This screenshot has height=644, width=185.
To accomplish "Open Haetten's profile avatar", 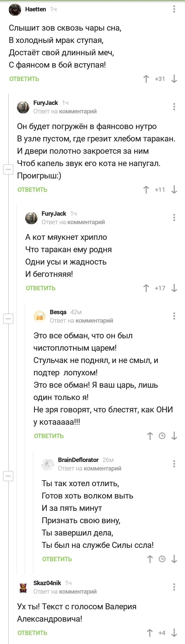I will 15,10.
